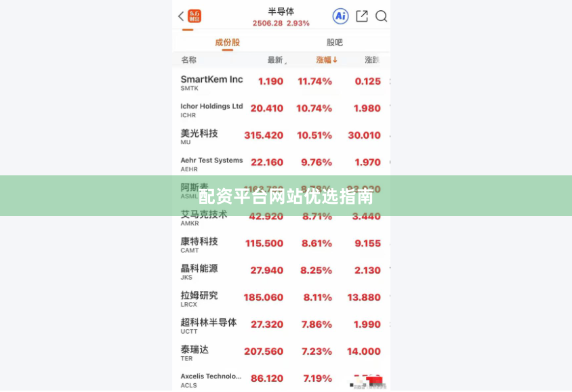Click the 10.74% change value
This screenshot has height=392, width=572.
314,108
